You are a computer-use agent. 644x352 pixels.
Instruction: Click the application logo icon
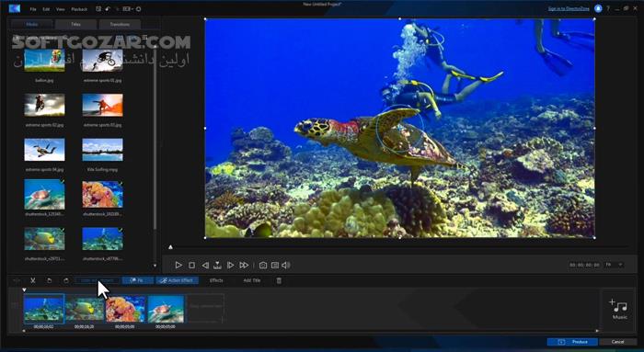(15, 9)
